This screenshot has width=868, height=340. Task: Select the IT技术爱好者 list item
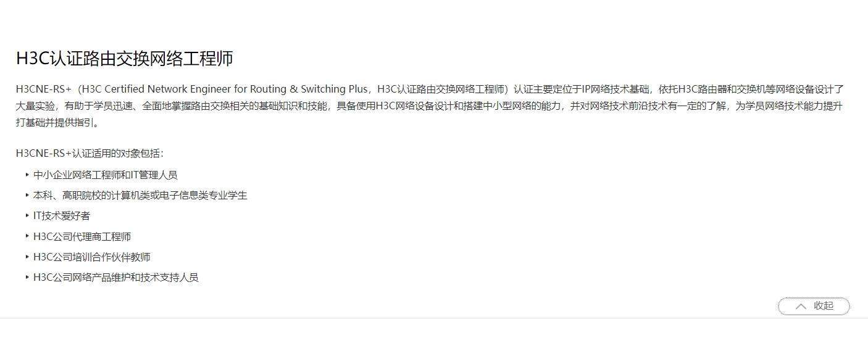[62, 215]
